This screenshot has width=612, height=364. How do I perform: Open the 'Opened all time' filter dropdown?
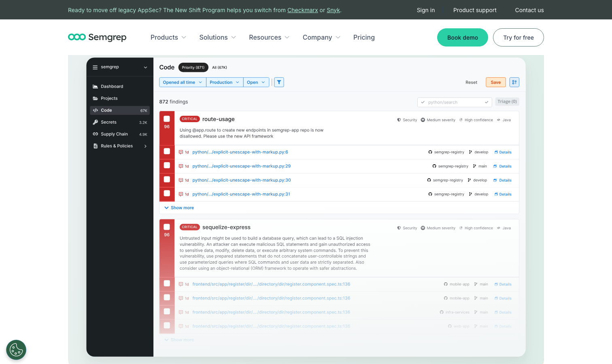[x=183, y=82]
